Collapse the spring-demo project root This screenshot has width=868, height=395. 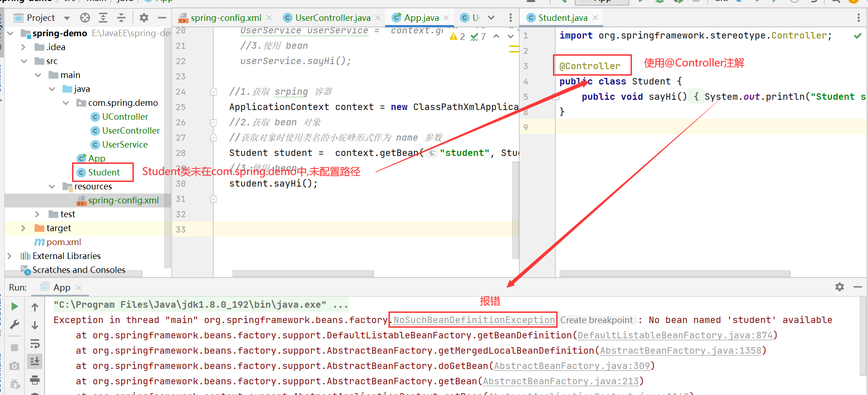(x=10, y=33)
